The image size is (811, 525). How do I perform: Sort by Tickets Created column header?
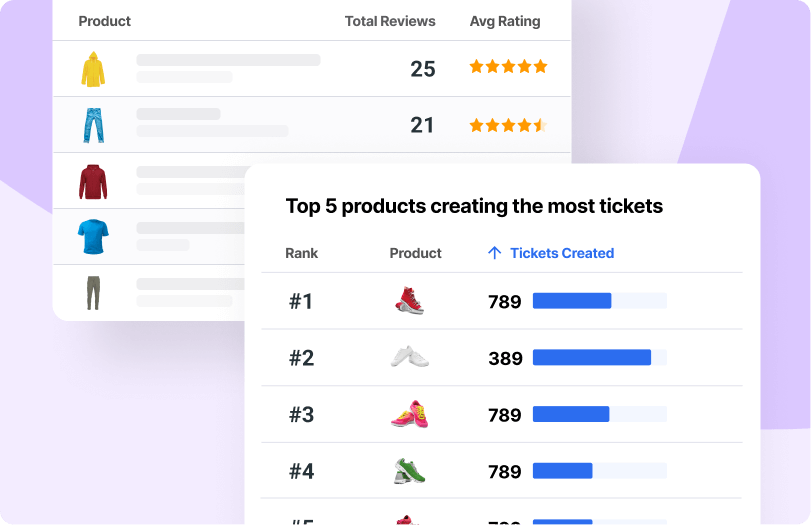tap(562, 253)
